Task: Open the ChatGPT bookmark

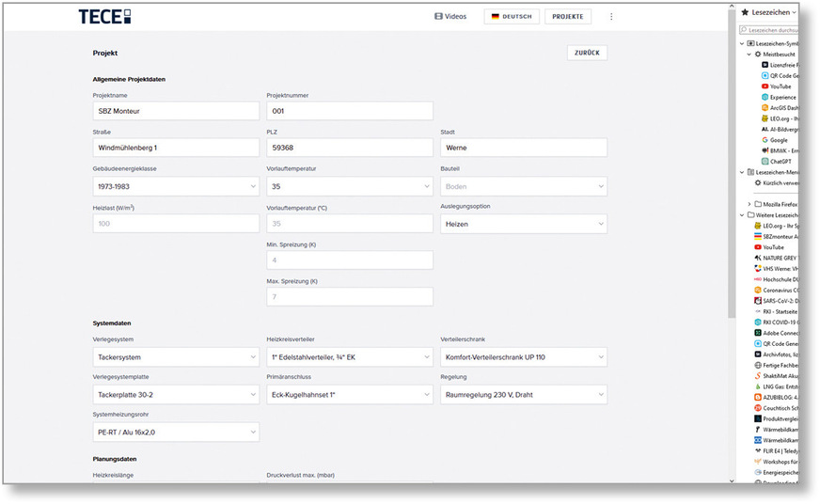Action: click(781, 161)
